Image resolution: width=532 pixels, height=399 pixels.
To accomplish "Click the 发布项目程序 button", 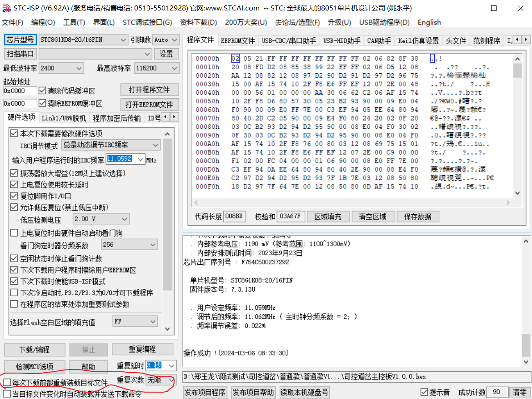I will [x=205, y=392].
